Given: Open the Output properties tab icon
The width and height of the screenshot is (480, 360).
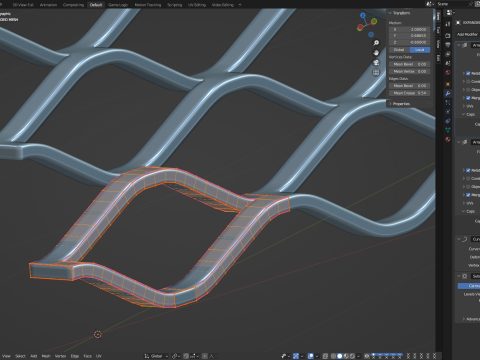Looking at the screenshot, I should pyautogui.click(x=448, y=45).
